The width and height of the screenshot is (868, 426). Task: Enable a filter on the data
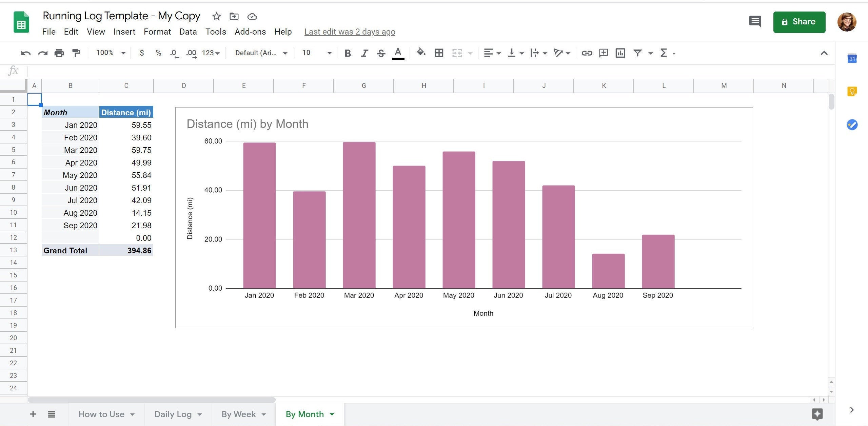pos(638,53)
